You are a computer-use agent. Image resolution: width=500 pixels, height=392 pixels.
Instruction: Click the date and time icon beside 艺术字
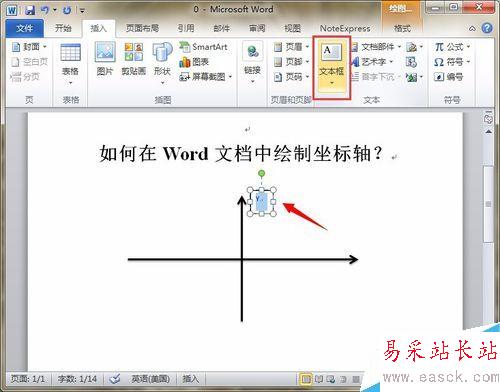pyautogui.click(x=411, y=62)
